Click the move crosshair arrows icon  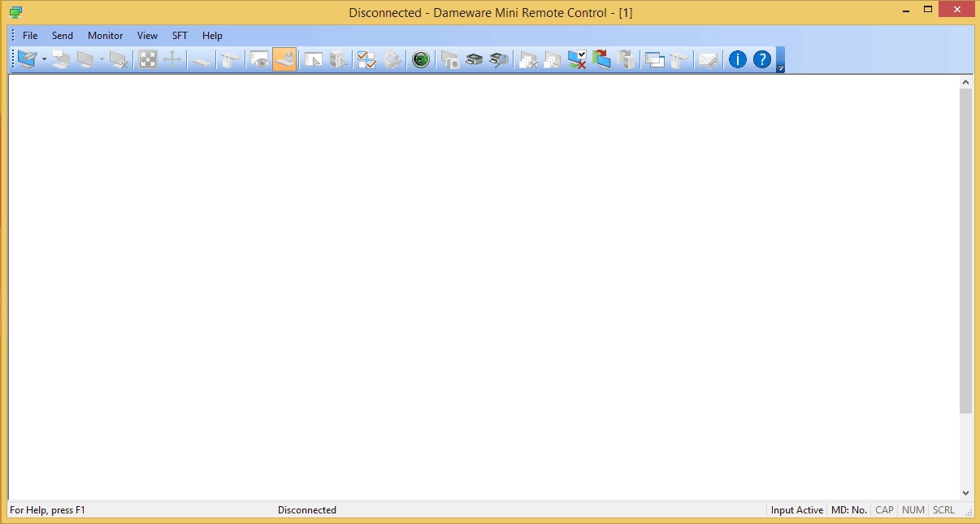[172, 59]
